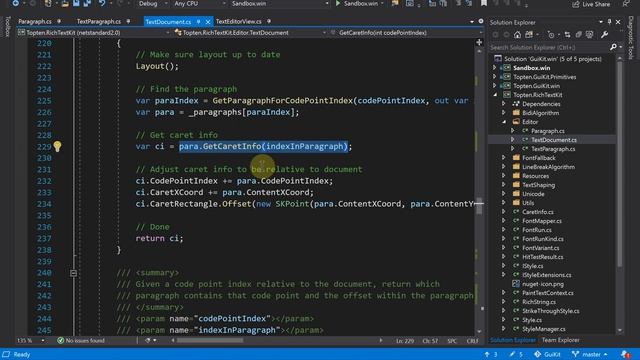Click the Bookmark icon in the top toolbar

(484, 4)
